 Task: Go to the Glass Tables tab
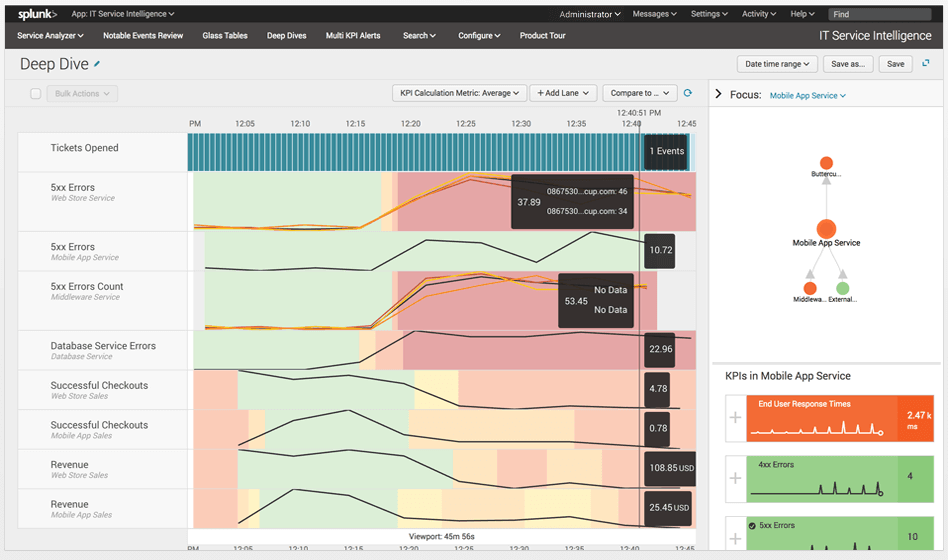point(225,36)
